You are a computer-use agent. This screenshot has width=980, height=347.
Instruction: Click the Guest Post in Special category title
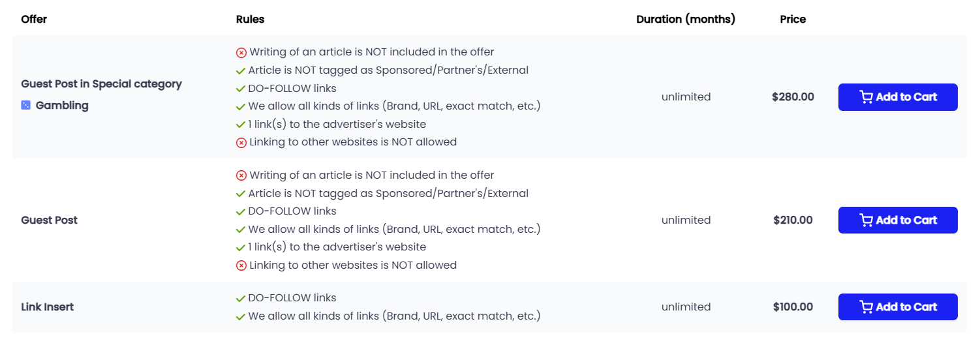102,83
